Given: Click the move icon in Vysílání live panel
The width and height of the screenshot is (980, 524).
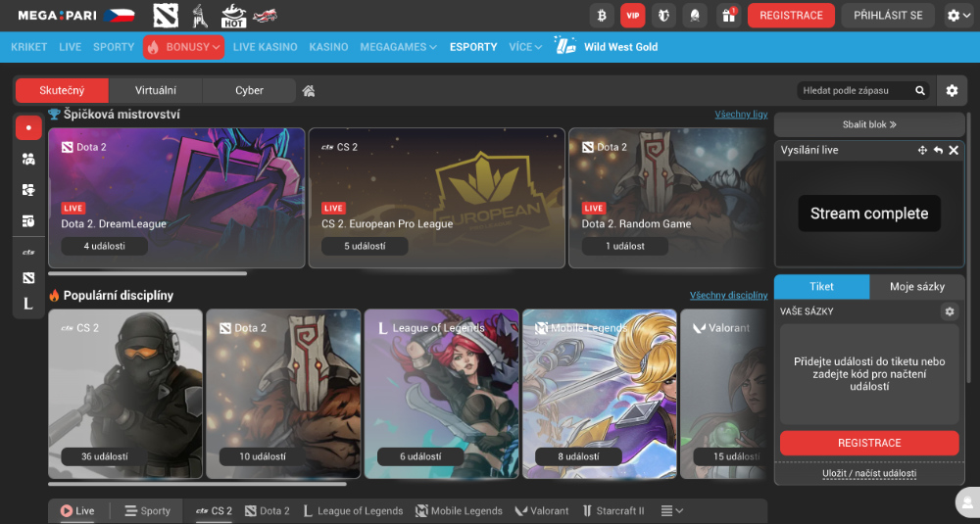Looking at the screenshot, I should tap(922, 151).
